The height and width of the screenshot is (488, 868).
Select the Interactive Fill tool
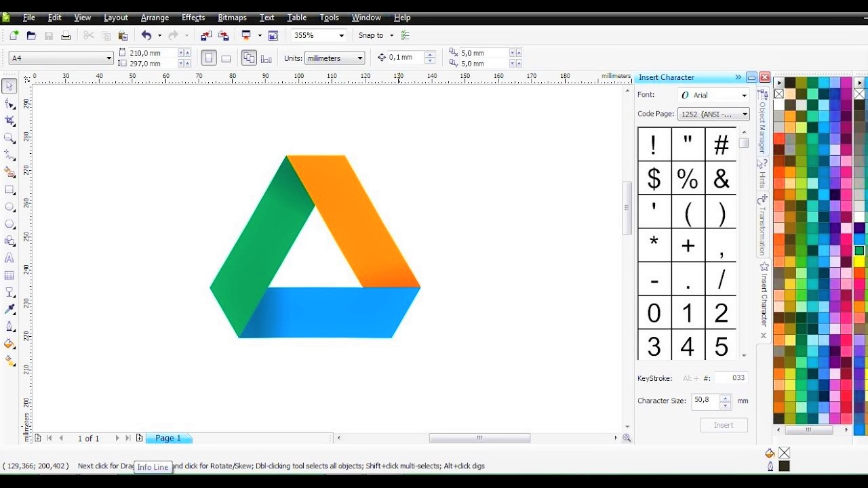(9, 361)
